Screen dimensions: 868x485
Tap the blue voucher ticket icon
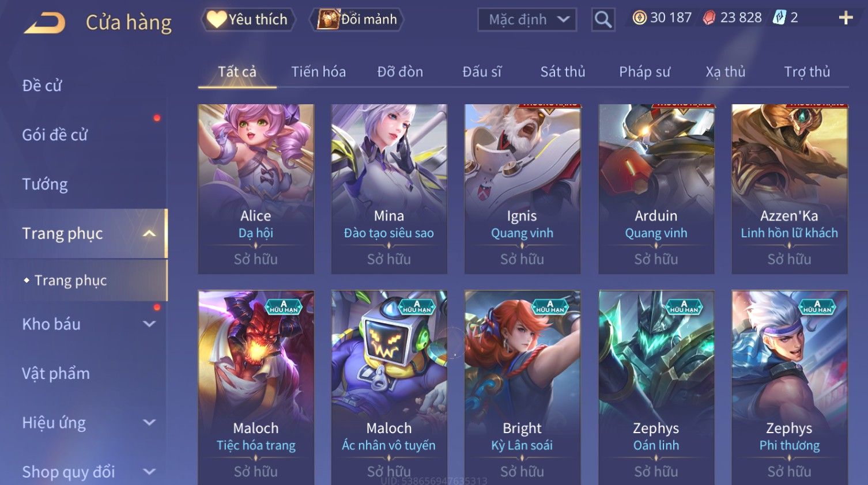[x=779, y=17]
